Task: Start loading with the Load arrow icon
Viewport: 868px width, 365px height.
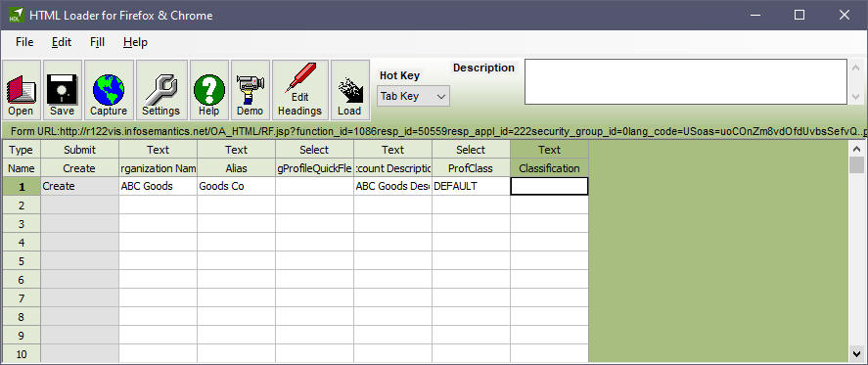Action: click(x=350, y=90)
